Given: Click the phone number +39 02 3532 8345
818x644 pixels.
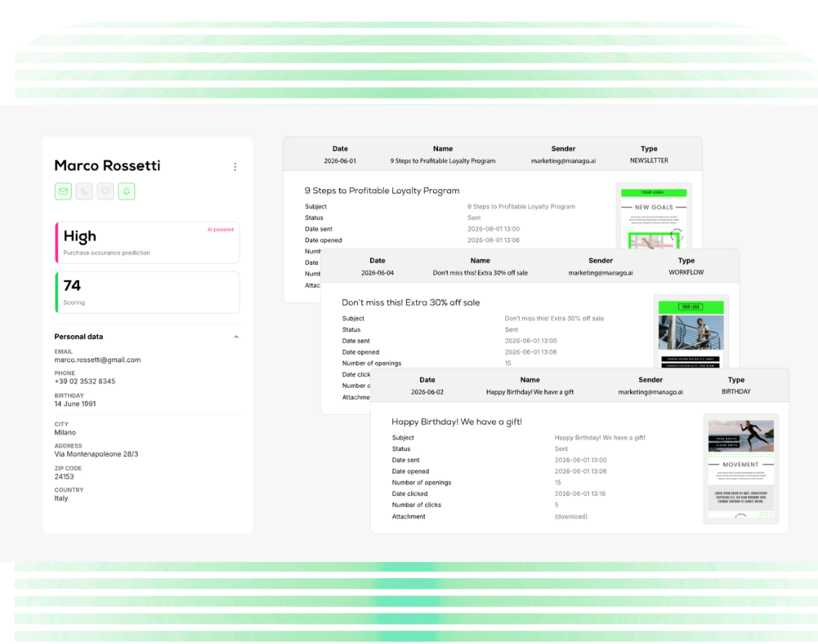Looking at the screenshot, I should (x=85, y=381).
